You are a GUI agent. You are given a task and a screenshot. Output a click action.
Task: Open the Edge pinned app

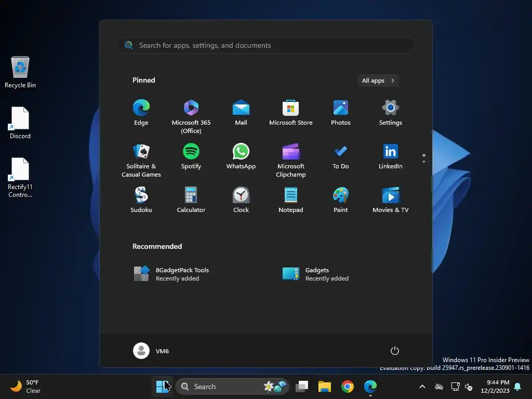point(141,113)
